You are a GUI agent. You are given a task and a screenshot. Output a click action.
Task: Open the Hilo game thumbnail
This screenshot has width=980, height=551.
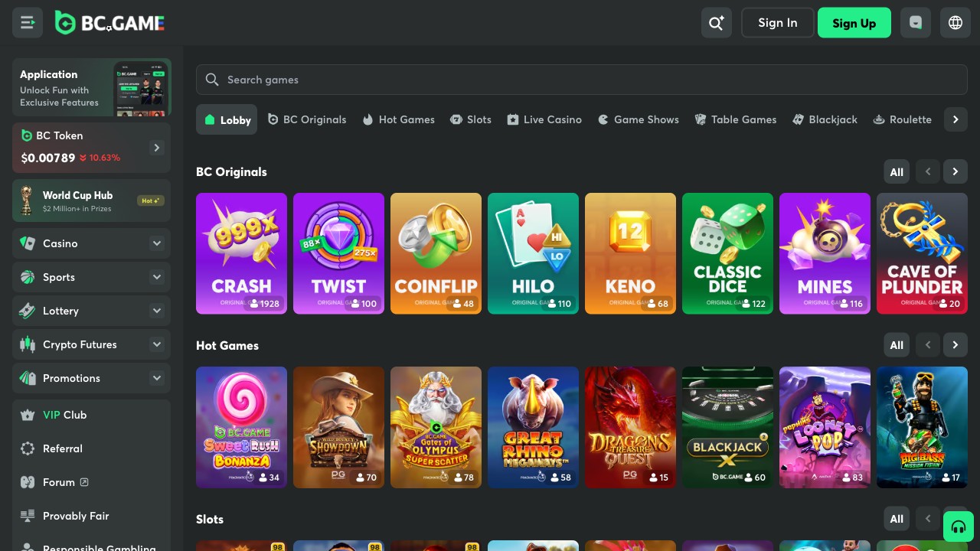tap(533, 253)
